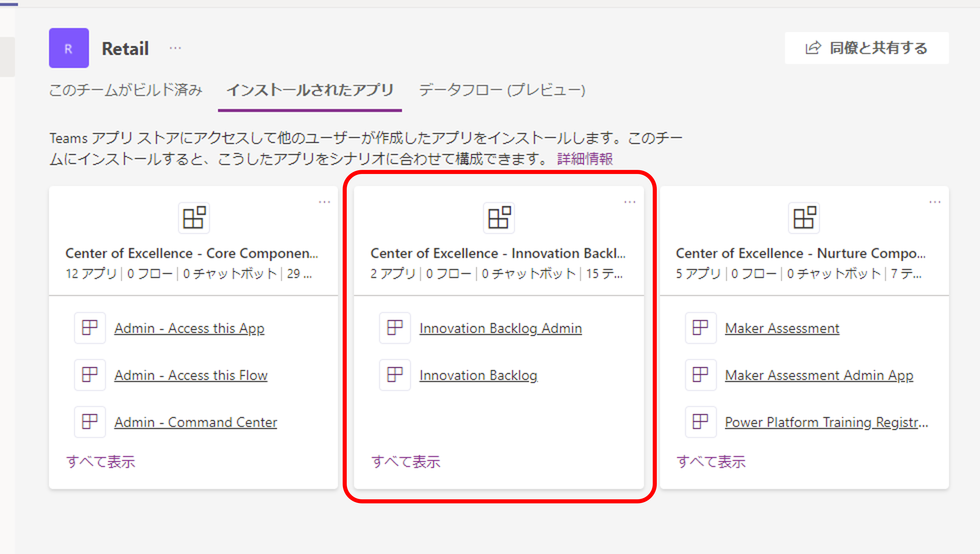Open the Admin - Access this App link

coord(189,329)
